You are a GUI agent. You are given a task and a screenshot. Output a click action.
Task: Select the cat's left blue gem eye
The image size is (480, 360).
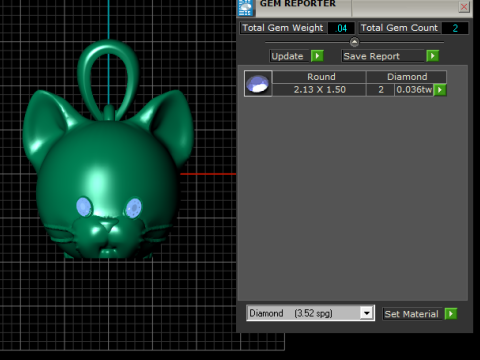point(84,207)
